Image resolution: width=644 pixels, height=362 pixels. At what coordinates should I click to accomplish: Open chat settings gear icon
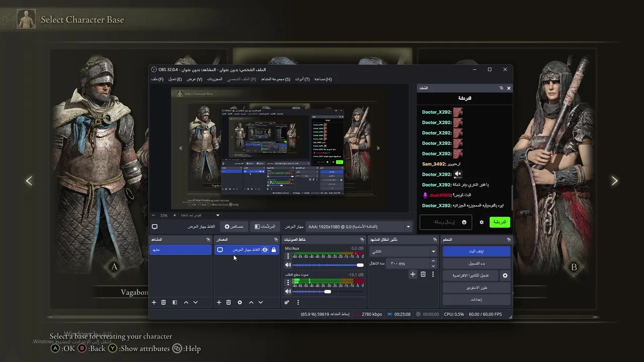click(481, 222)
